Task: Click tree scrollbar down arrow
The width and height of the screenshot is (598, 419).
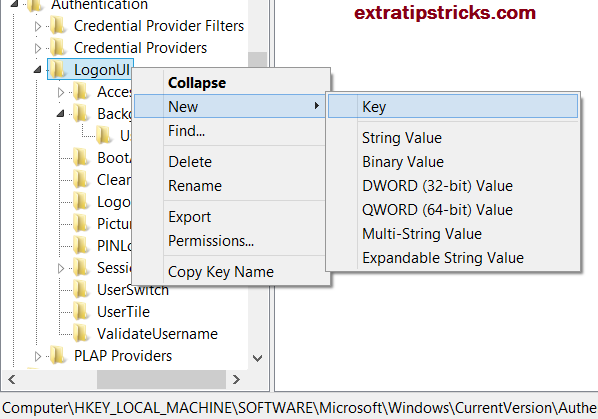Action: pyautogui.click(x=257, y=358)
